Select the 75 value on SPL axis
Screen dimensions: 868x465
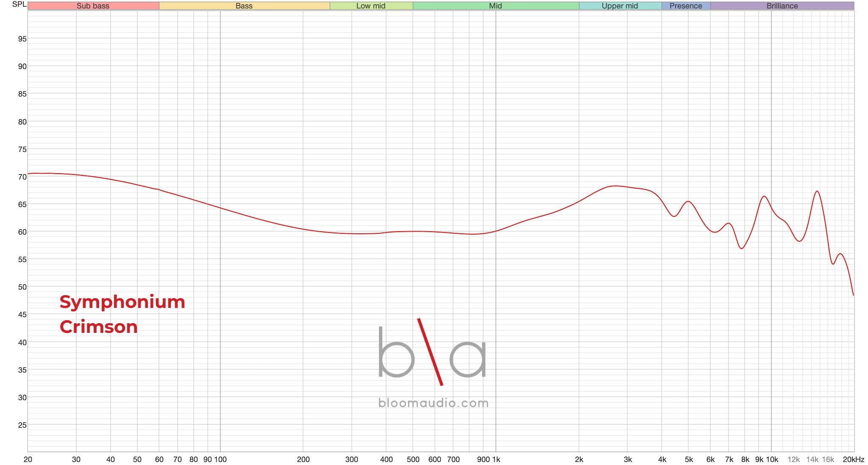pos(22,149)
